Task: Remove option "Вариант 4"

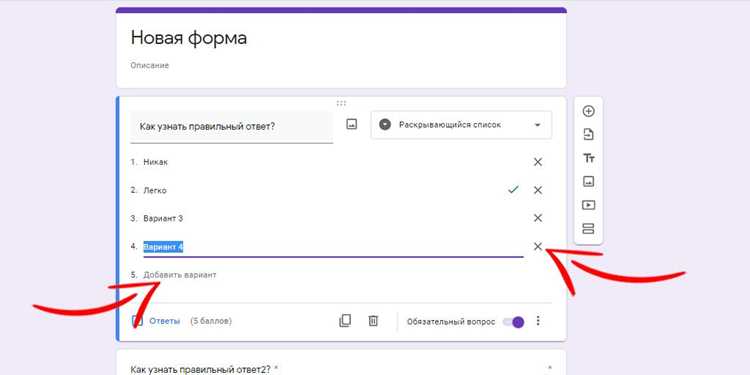Action: click(x=538, y=246)
